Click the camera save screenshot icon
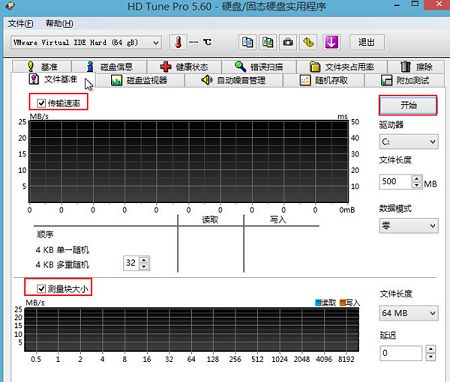Viewport: 450px width, 382px height. click(x=288, y=42)
